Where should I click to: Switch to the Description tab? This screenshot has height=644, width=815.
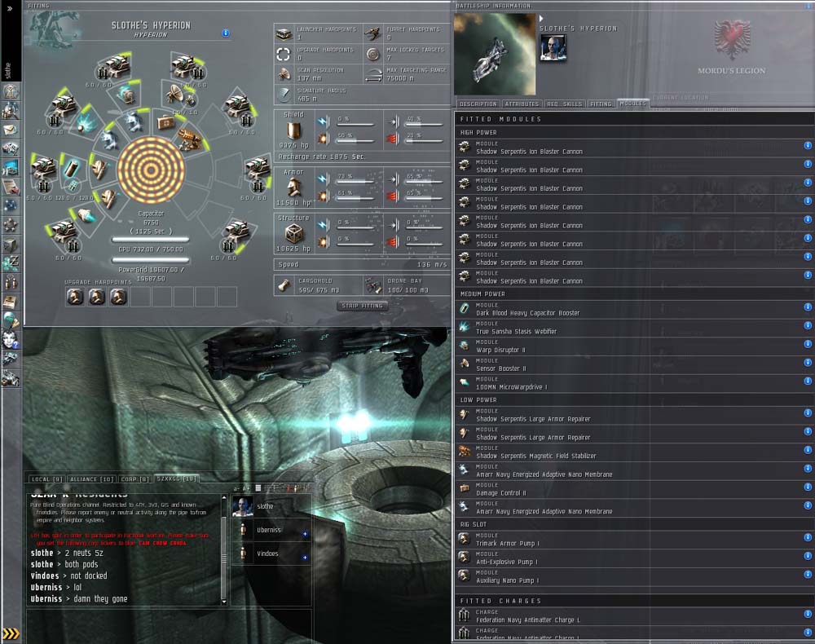tap(478, 104)
